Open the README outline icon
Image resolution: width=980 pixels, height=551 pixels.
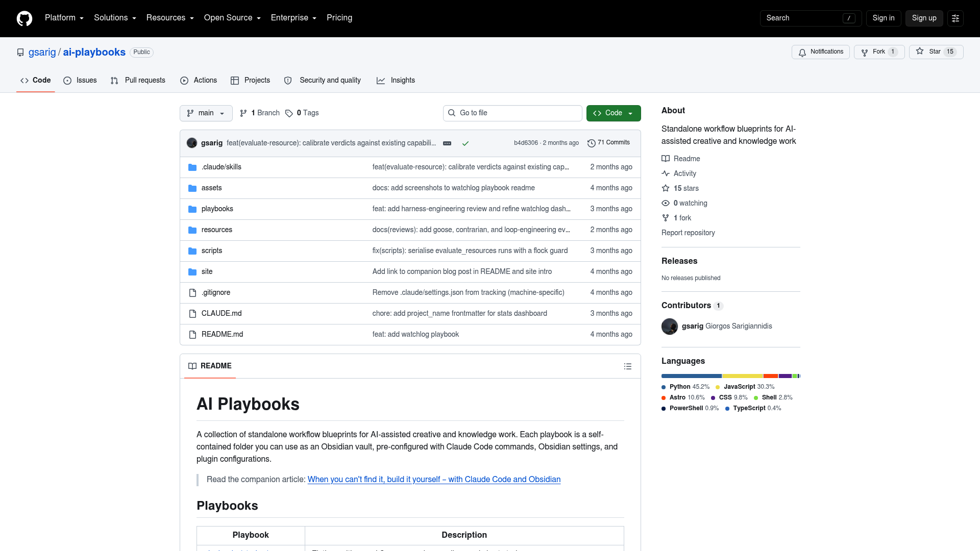628,366
